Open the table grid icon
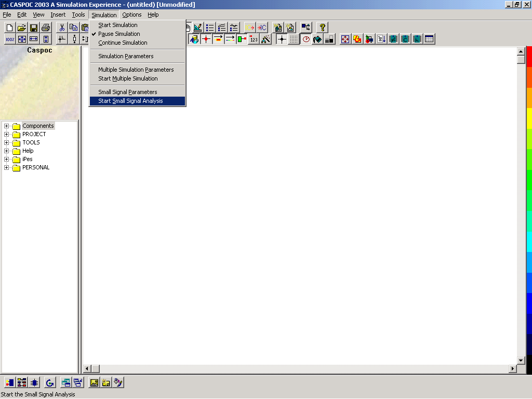 tap(429, 39)
